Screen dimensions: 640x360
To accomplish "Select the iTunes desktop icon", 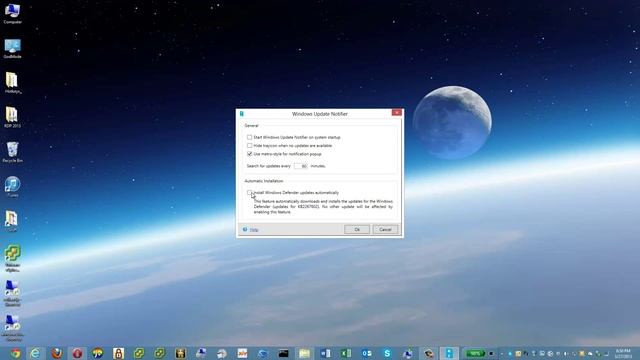I will (x=12, y=187).
